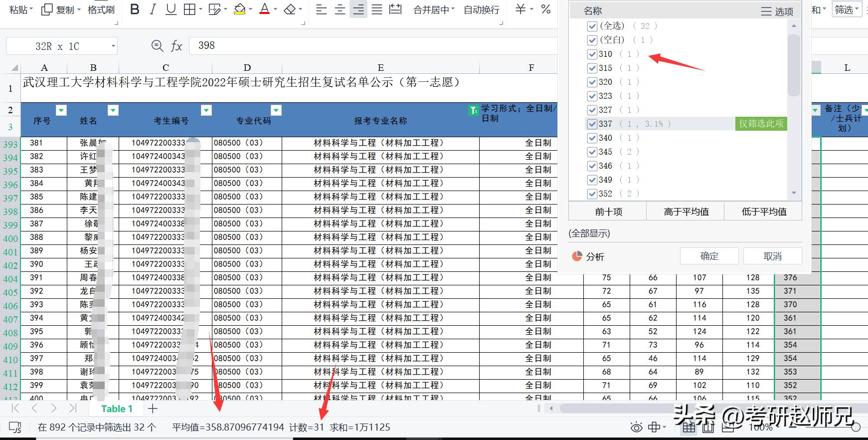Go to the previous sheet arrow
Viewport: 868px width, 440px height.
pyautogui.click(x=34, y=409)
